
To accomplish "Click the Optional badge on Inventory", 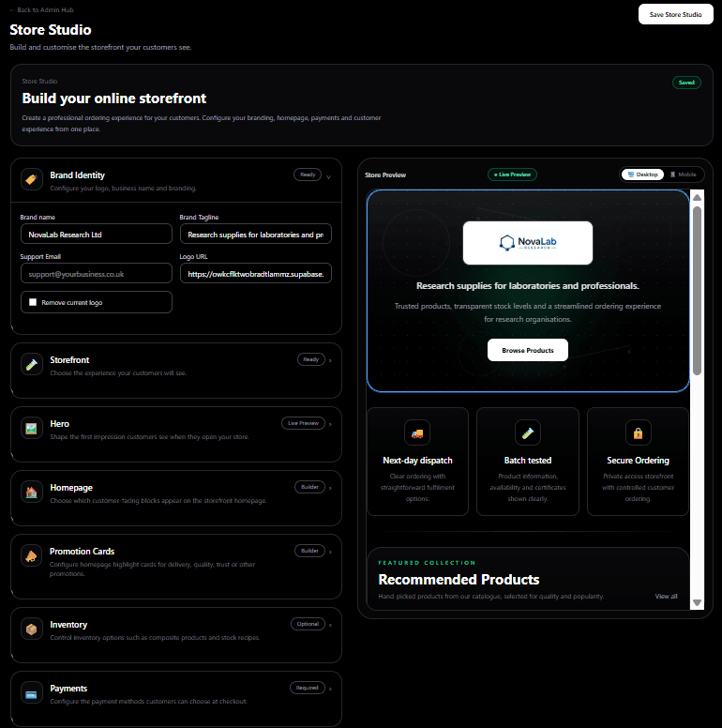I will pyautogui.click(x=308, y=624).
